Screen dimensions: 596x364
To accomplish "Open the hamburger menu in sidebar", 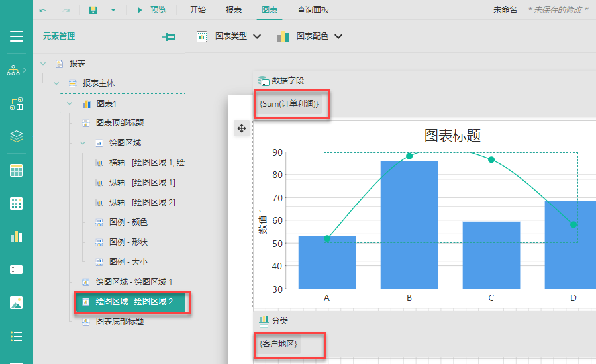I will pos(17,36).
